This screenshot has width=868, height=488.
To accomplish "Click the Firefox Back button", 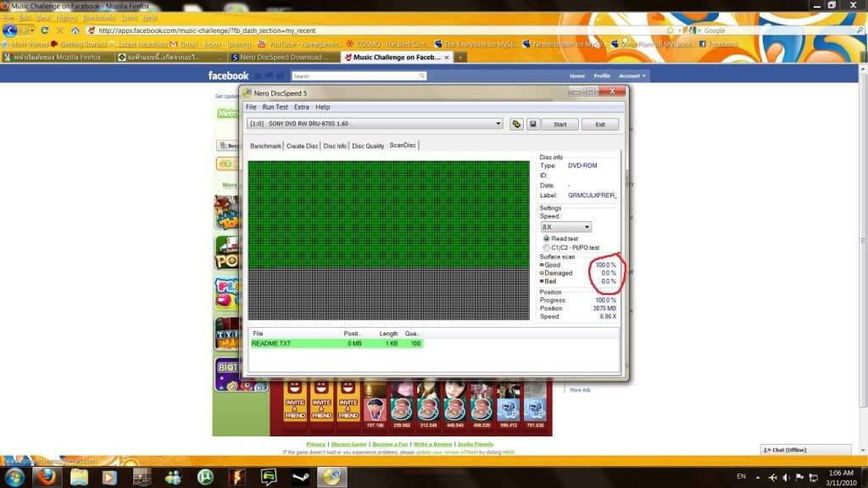I will tap(10, 30).
